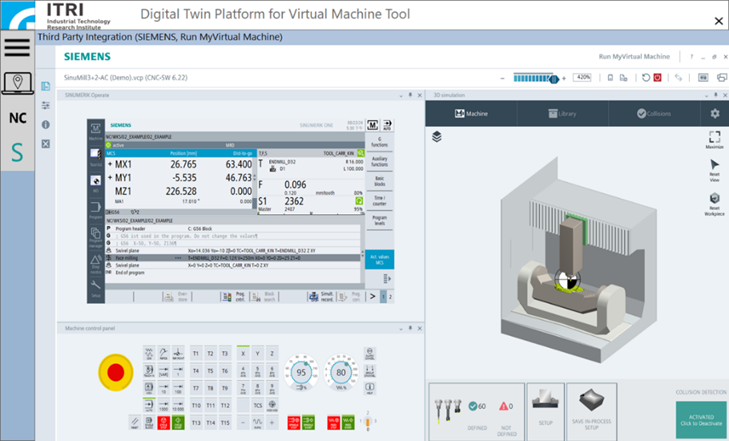Click the G functions softkey
The height and width of the screenshot is (441, 729).
380,142
